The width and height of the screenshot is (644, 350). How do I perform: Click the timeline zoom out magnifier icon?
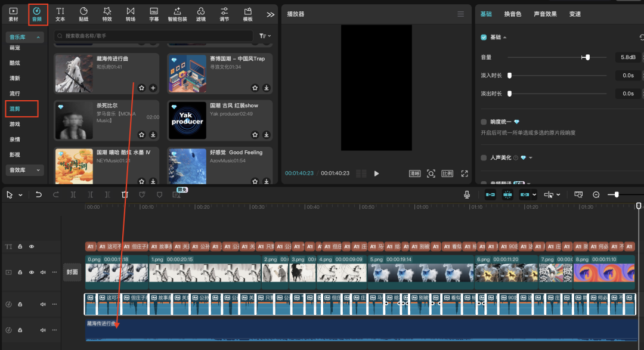[596, 194]
